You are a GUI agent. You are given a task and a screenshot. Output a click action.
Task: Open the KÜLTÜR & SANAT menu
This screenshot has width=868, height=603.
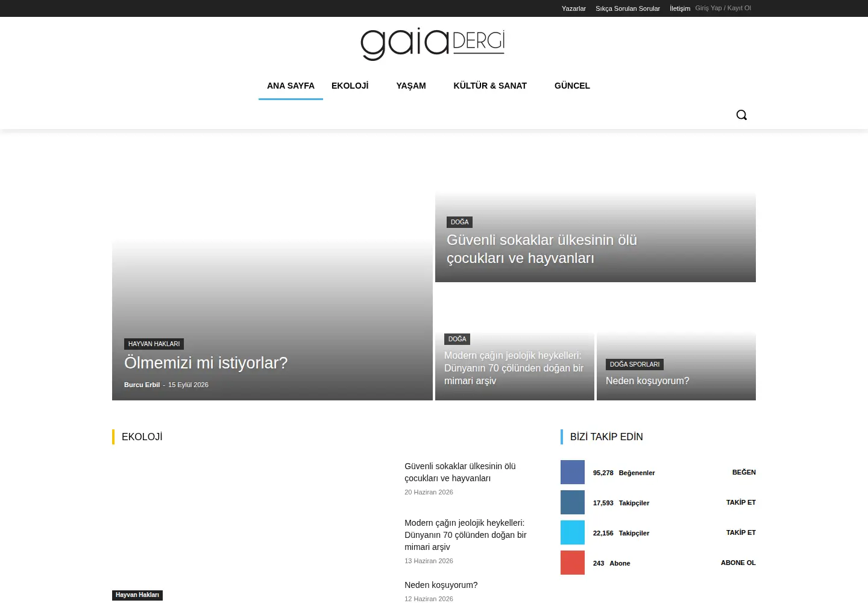pos(490,86)
